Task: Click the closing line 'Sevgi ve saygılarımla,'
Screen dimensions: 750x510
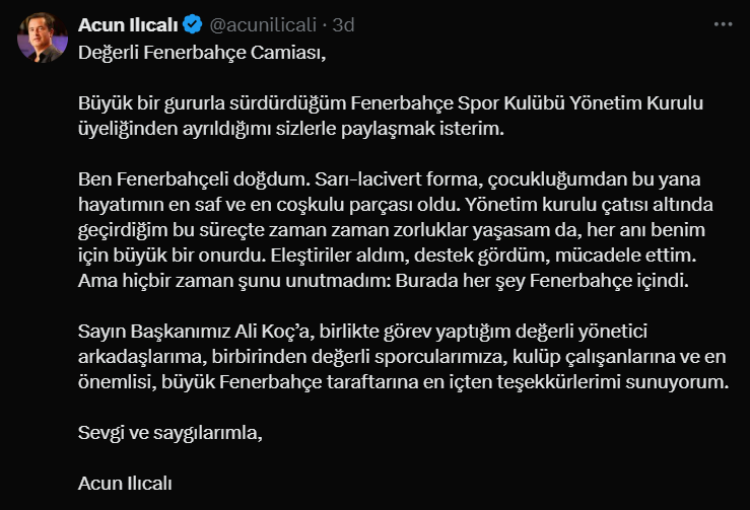Action: pos(174,433)
